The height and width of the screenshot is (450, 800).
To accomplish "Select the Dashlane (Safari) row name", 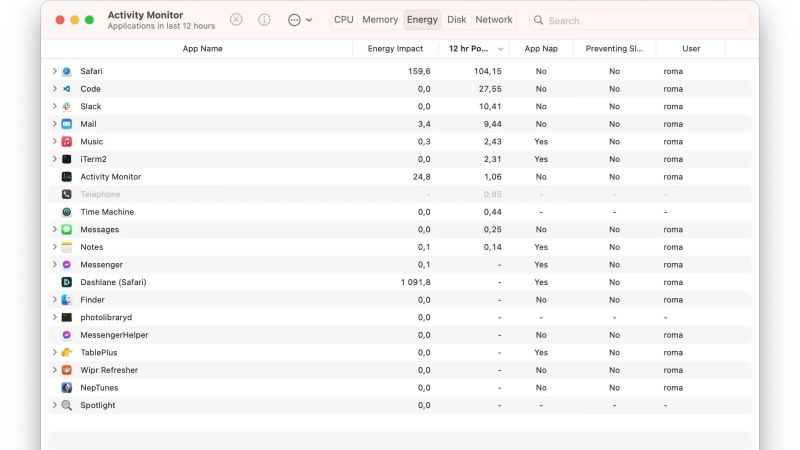I will (x=113, y=282).
